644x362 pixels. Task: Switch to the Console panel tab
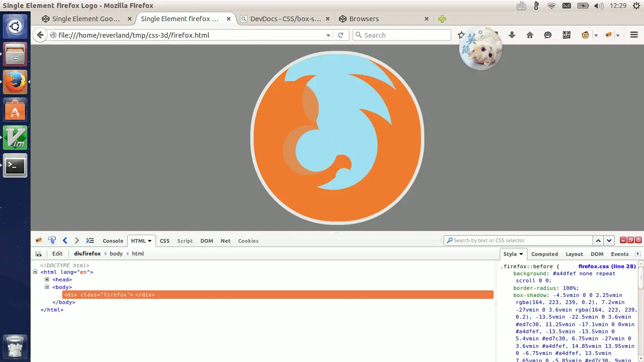[x=113, y=241]
